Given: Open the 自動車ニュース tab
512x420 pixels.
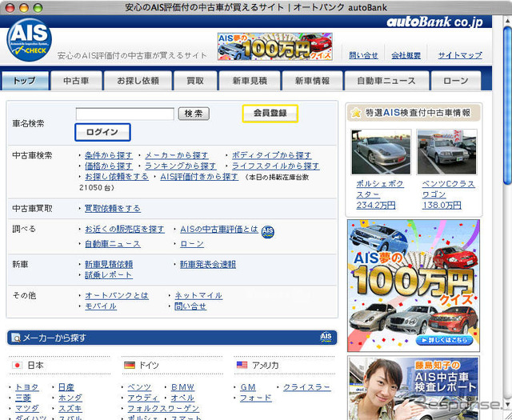Looking at the screenshot, I should tap(386, 81).
